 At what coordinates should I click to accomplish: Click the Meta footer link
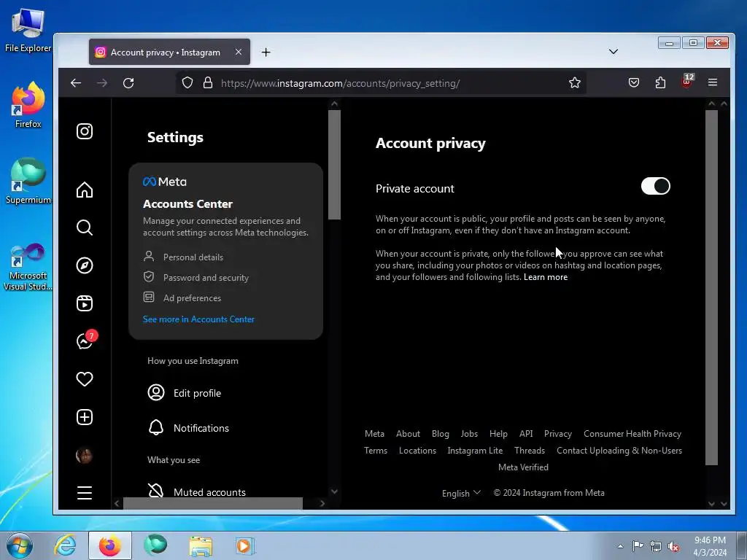coord(374,434)
